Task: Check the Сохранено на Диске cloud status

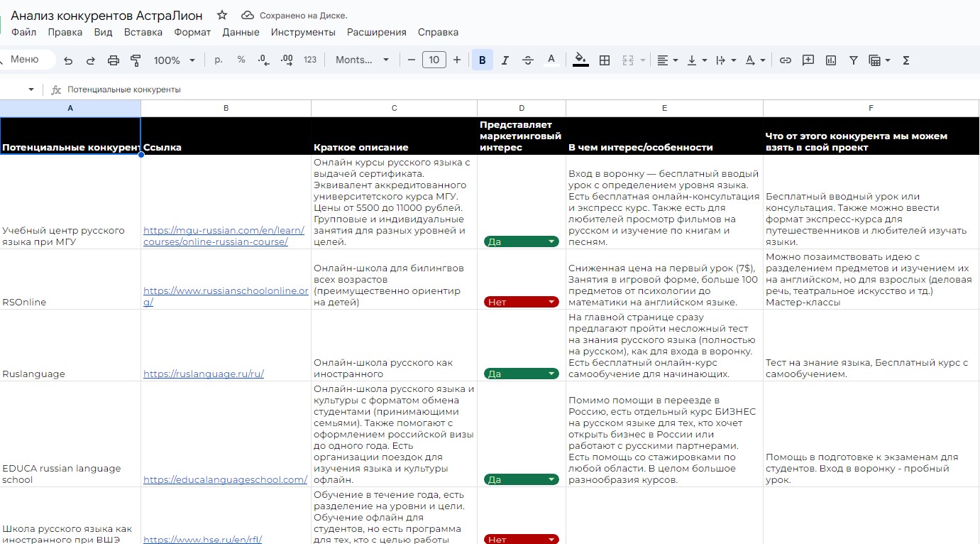Action: click(x=294, y=15)
